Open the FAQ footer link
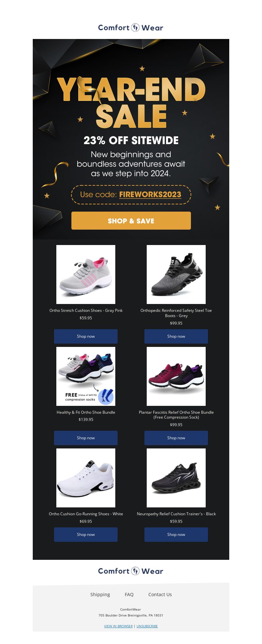The height and width of the screenshot is (644, 262). (129, 595)
